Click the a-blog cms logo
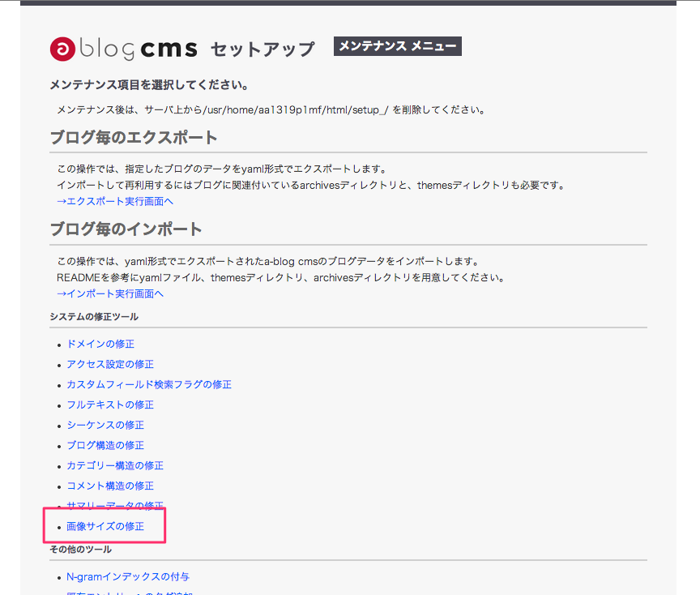This screenshot has width=700, height=595. point(124,49)
